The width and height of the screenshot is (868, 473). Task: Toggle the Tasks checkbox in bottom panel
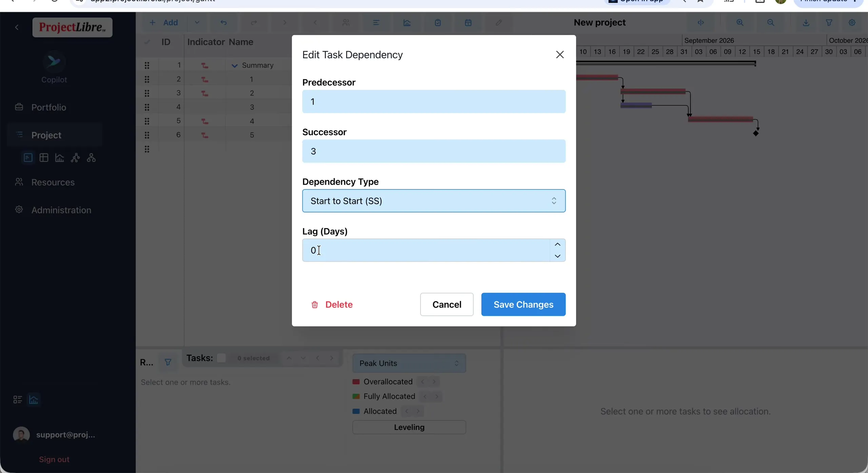[221, 358]
